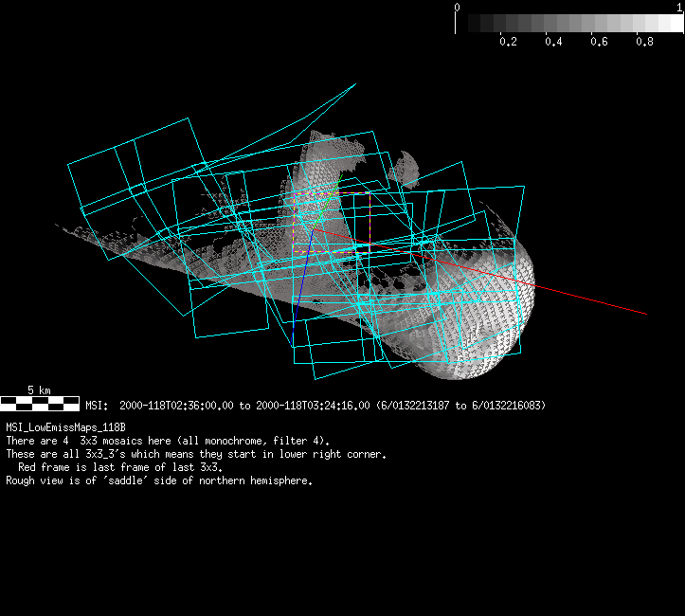Click the 'Rough view is of saddle side' line

tap(159, 481)
